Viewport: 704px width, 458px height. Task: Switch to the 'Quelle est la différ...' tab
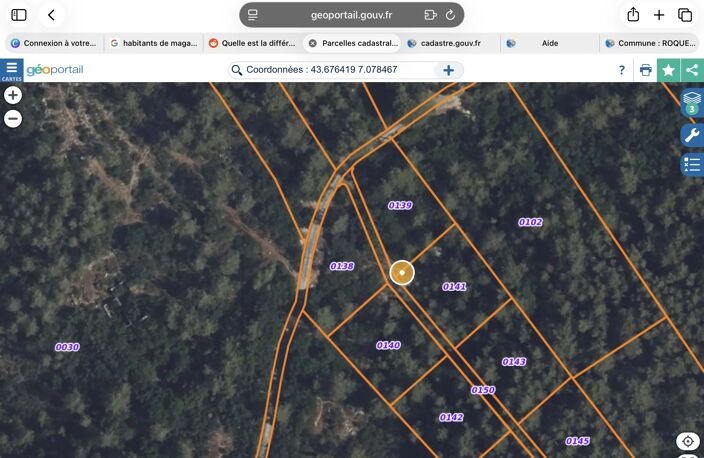(x=253, y=43)
